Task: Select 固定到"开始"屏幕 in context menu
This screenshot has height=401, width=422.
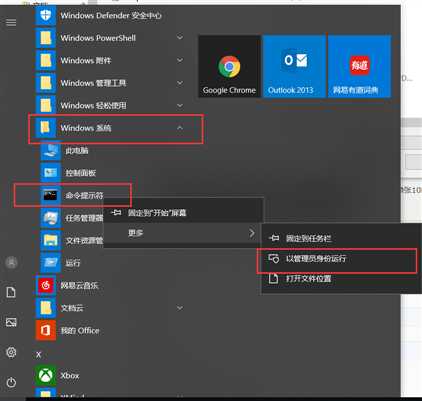Action: [x=184, y=213]
